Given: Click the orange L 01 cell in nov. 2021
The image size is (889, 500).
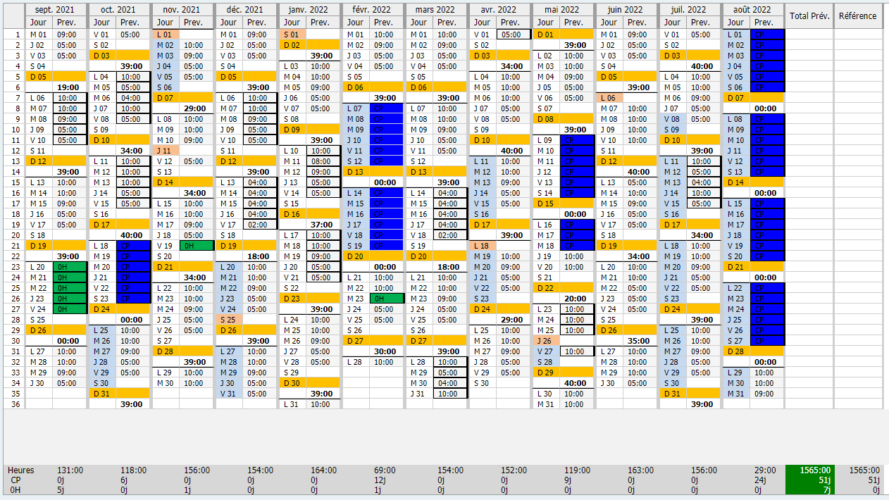Looking at the screenshot, I should 165,34.
